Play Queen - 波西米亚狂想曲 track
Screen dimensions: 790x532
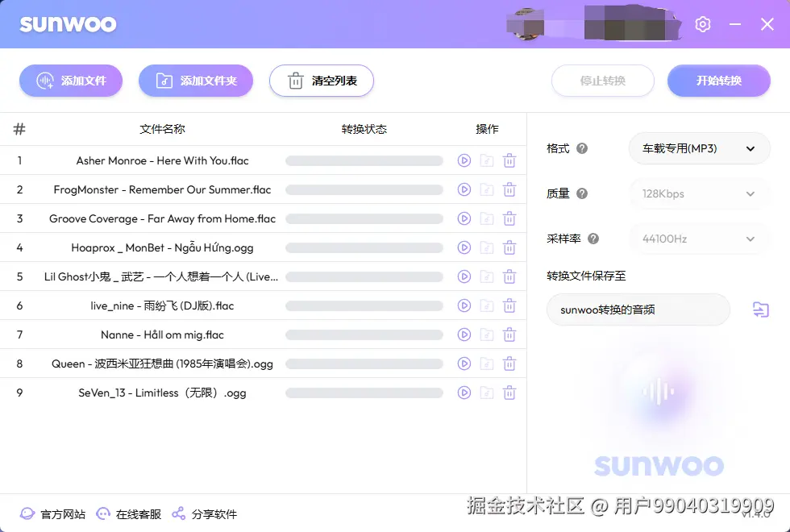(464, 364)
